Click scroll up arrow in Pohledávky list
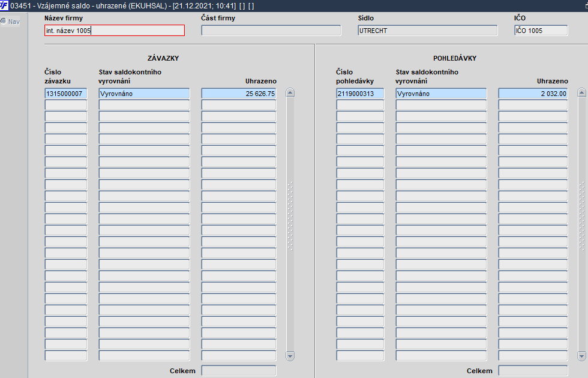 pos(581,92)
